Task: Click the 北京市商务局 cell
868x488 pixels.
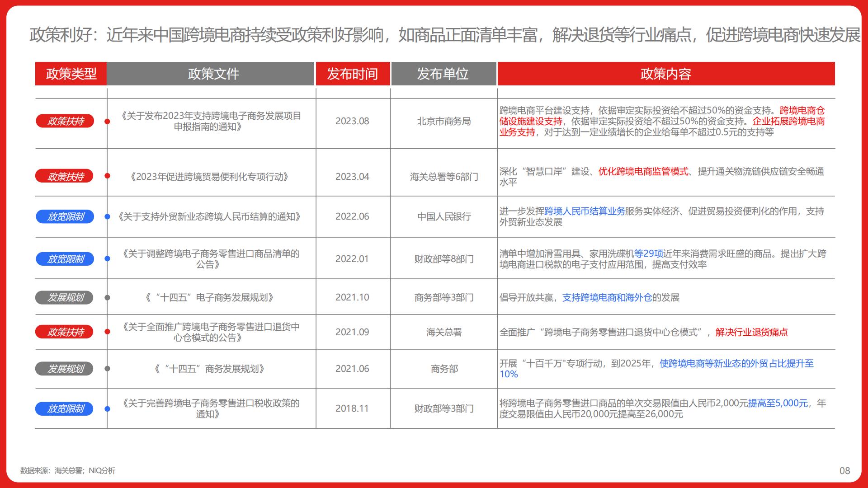Action: (443, 121)
